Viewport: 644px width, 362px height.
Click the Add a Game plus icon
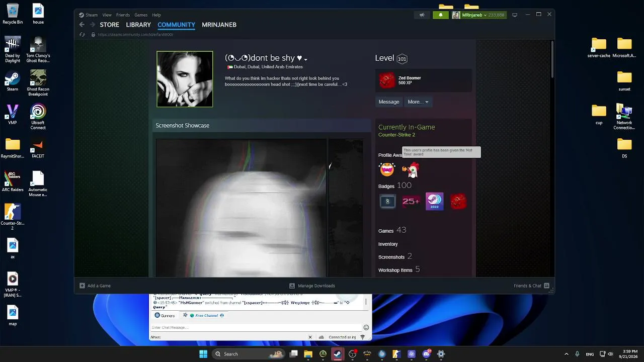(82, 286)
